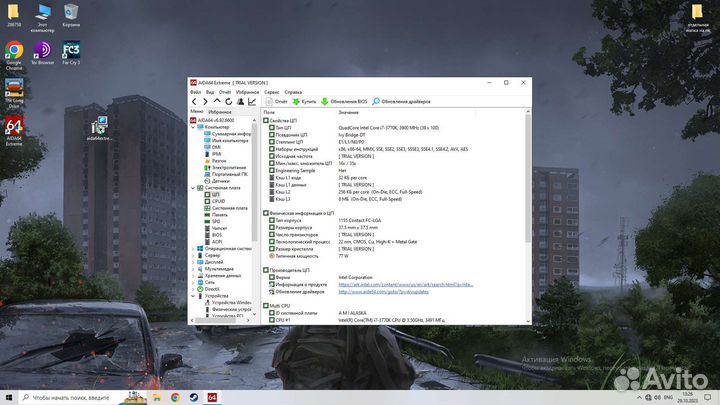Open the Вид menu
Viewport: 720px width, 405px height.
[210, 92]
